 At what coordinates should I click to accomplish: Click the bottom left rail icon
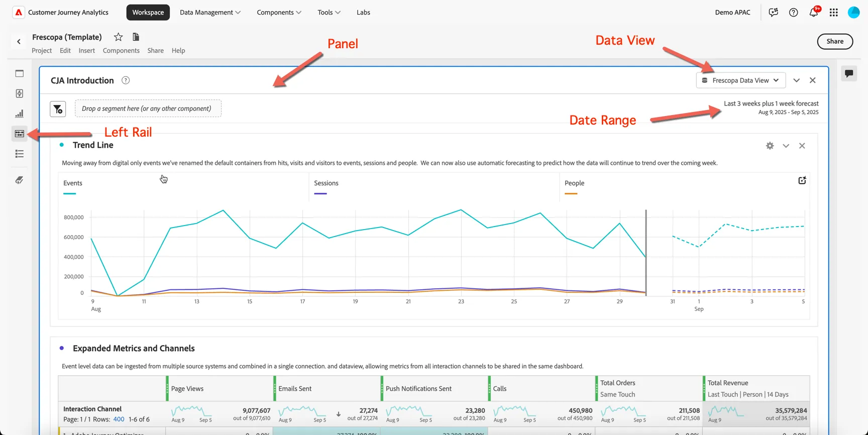[20, 180]
